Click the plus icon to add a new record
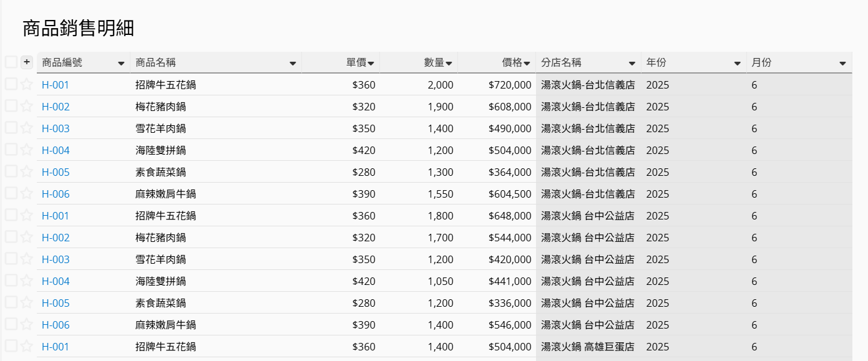 tap(27, 62)
